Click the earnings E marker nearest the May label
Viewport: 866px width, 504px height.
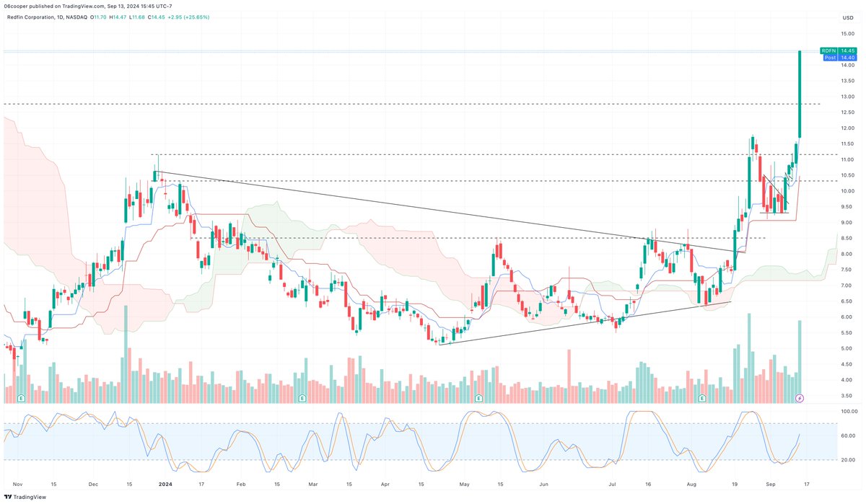point(478,398)
